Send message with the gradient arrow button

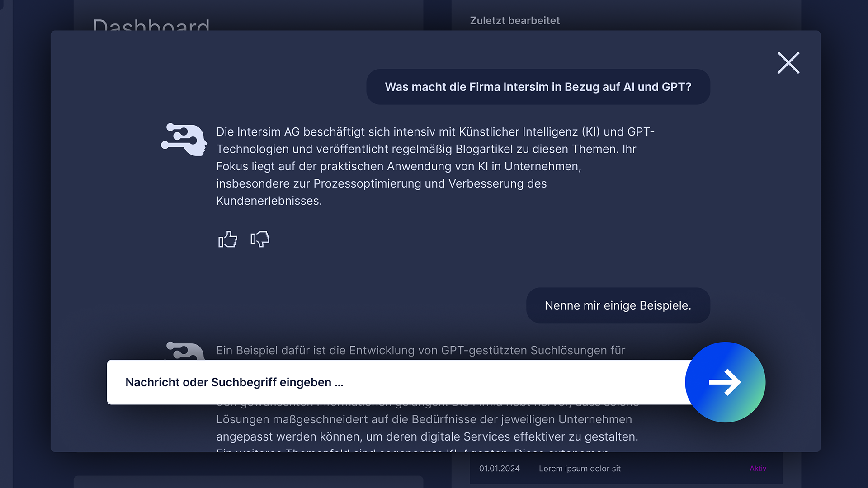pos(725,382)
